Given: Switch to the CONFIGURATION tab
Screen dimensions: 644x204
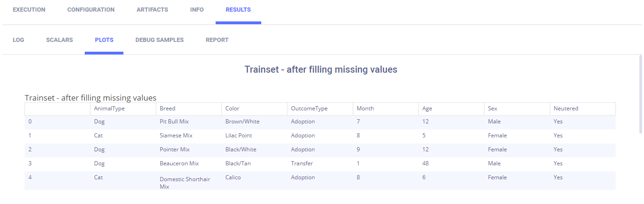Looking at the screenshot, I should [x=91, y=10].
